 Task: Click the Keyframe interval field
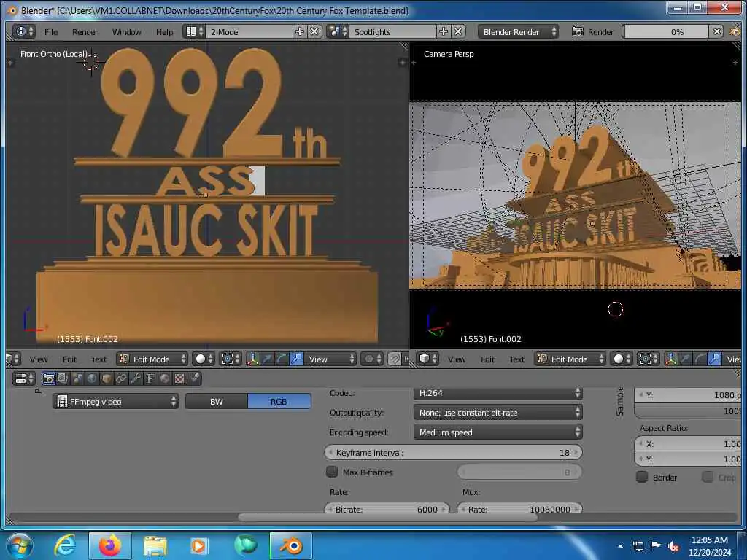click(453, 452)
